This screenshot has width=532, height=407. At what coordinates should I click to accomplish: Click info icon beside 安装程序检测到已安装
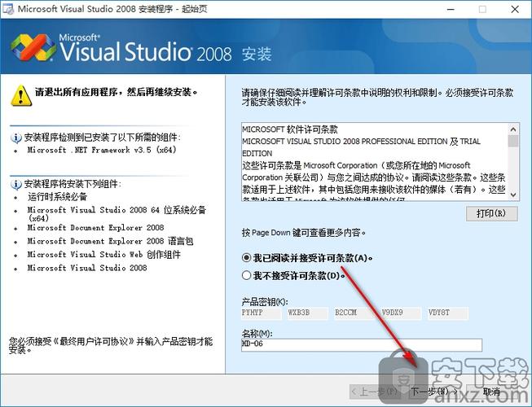tap(16, 138)
